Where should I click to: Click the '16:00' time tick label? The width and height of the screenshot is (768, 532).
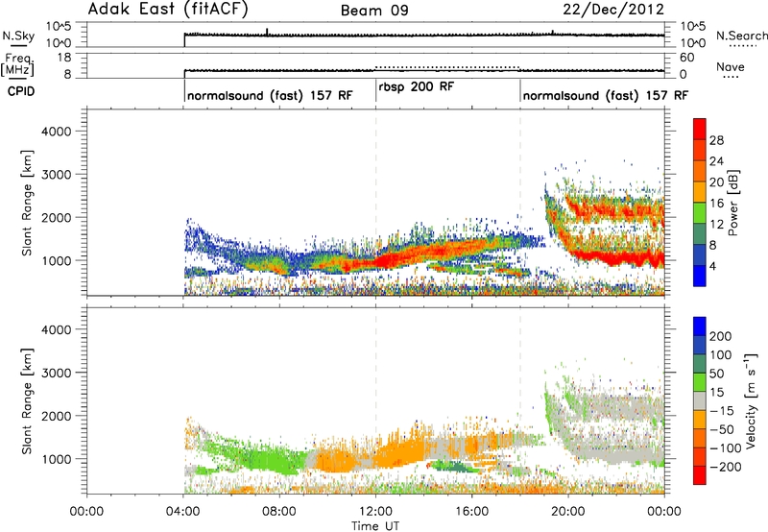coord(471,512)
